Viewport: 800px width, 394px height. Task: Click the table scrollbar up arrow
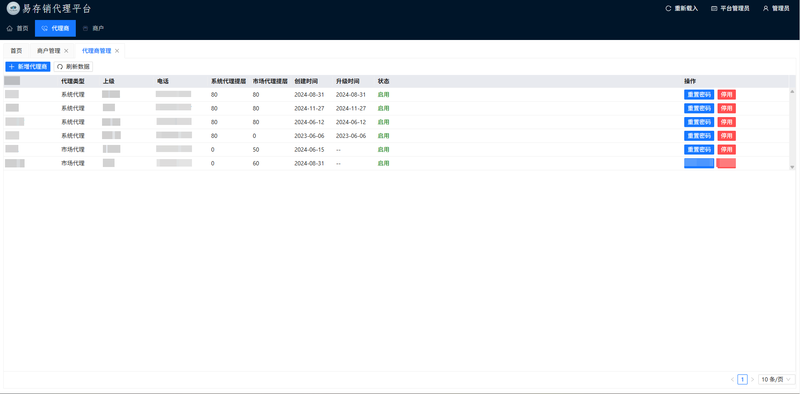[792, 91]
